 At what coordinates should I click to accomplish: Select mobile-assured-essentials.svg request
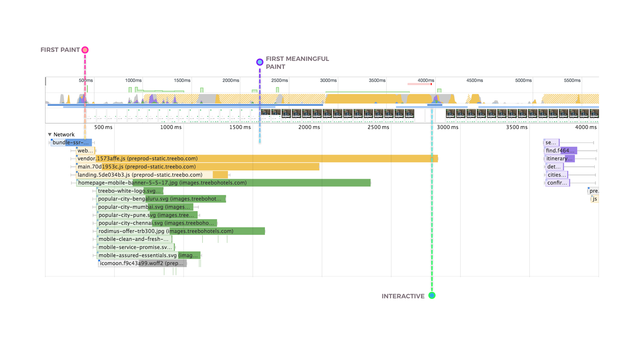pos(148,255)
